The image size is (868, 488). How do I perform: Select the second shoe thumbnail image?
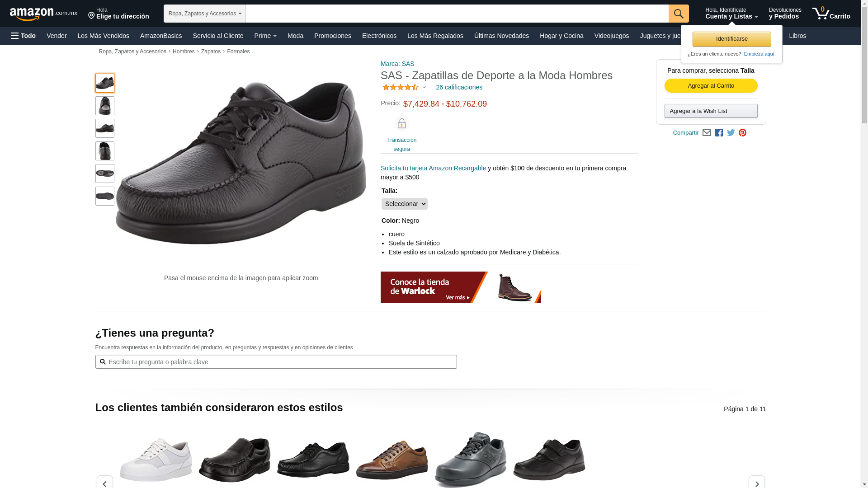coord(105,106)
